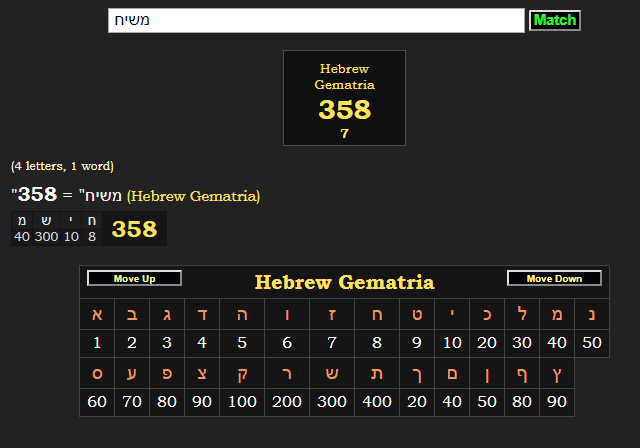The width and height of the screenshot is (640, 448).
Task: Click the letter Resh (ר) cell
Action: (287, 374)
